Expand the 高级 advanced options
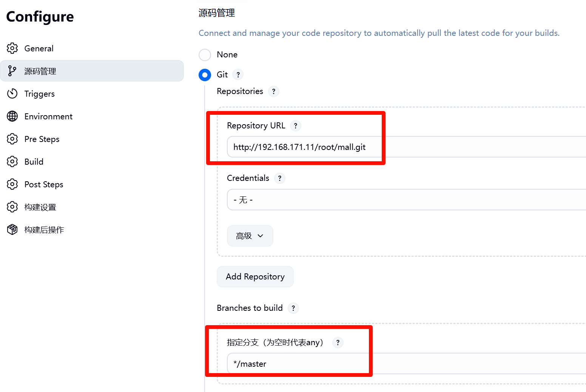Viewport: 586px width, 392px height. (x=250, y=236)
